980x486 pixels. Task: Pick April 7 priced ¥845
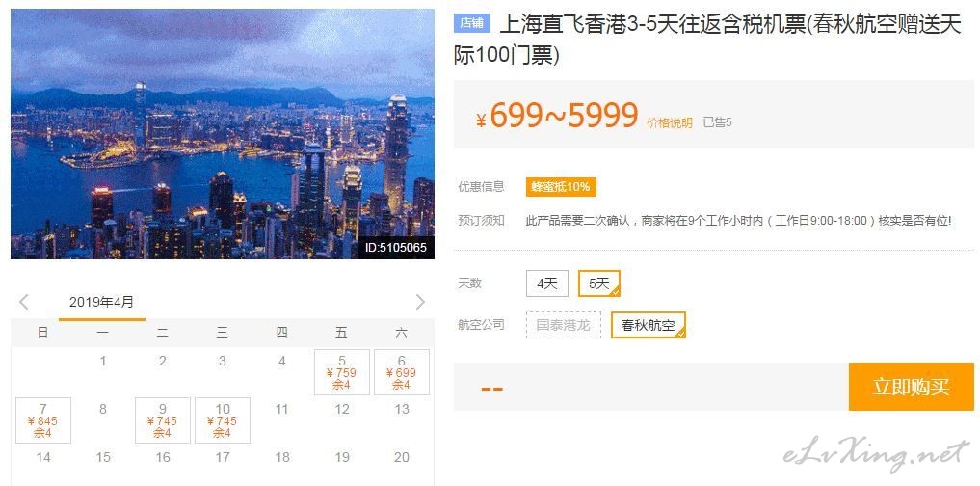point(43,420)
